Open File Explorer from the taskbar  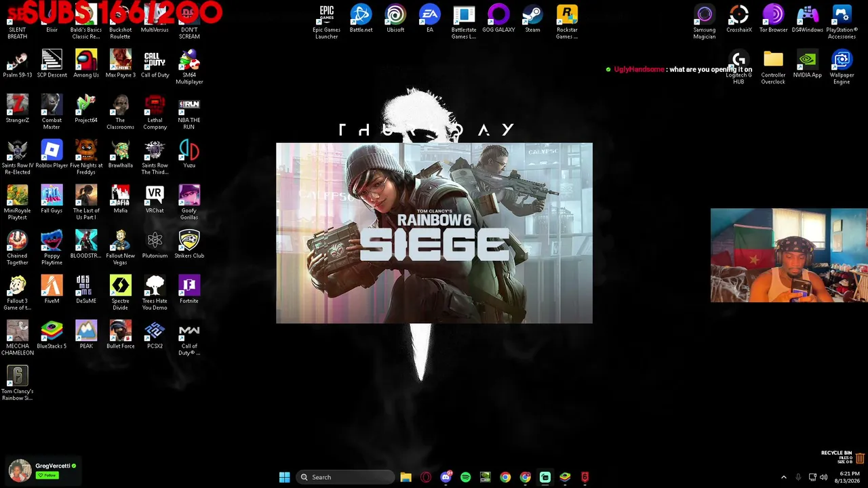pos(406,477)
